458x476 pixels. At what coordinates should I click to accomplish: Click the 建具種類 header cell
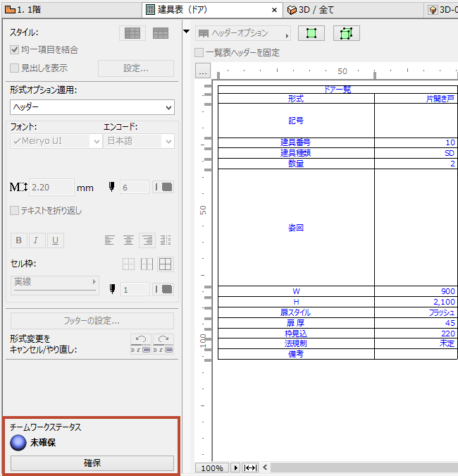tap(296, 153)
